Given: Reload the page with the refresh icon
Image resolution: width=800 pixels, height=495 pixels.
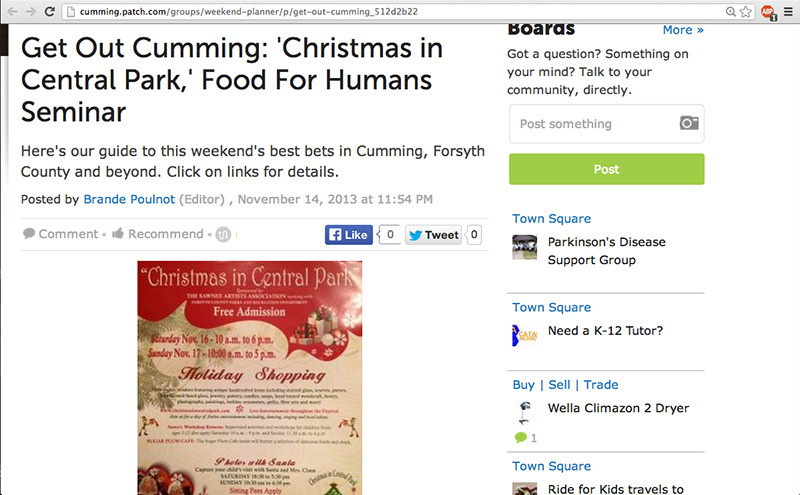Looking at the screenshot, I should [x=52, y=11].
